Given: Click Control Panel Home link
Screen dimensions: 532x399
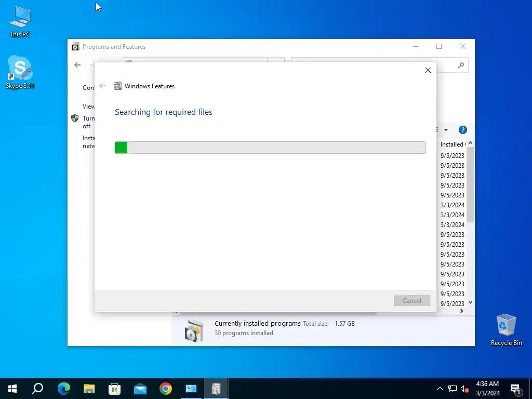Looking at the screenshot, I should 88,87.
